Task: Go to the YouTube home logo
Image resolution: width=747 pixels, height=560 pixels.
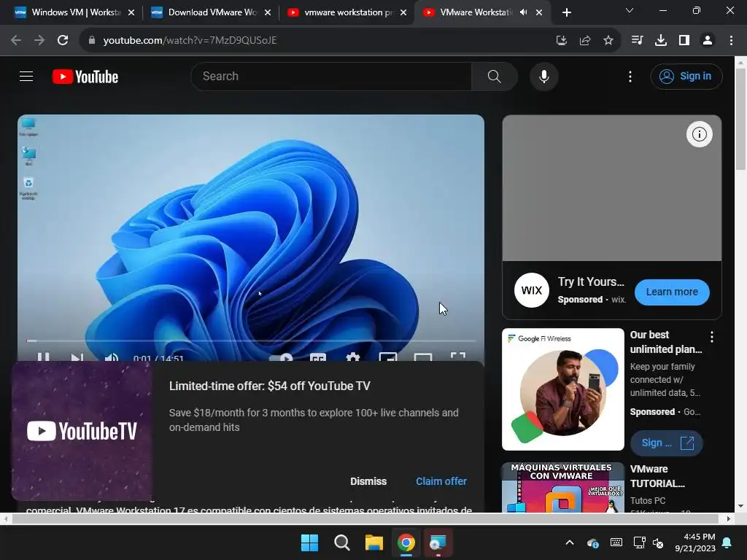Action: pos(85,77)
